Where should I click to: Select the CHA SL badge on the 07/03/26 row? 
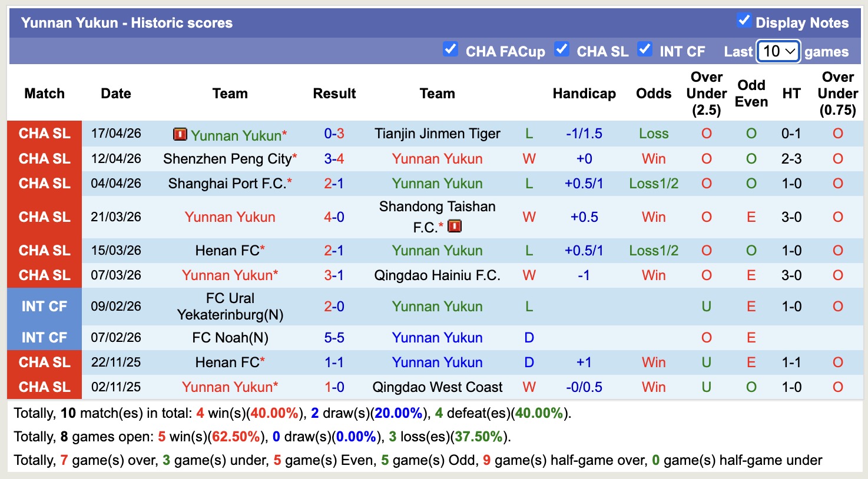44,275
